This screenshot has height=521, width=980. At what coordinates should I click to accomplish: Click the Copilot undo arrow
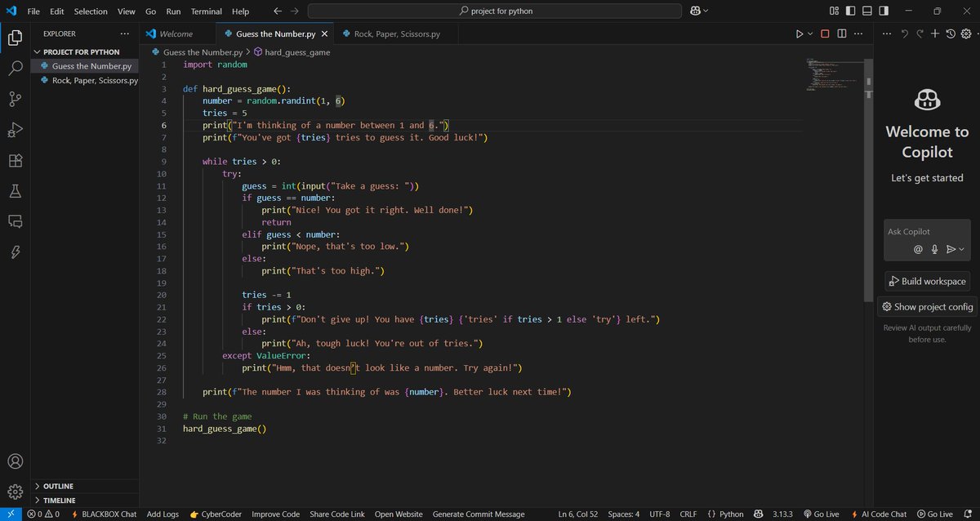tap(904, 33)
